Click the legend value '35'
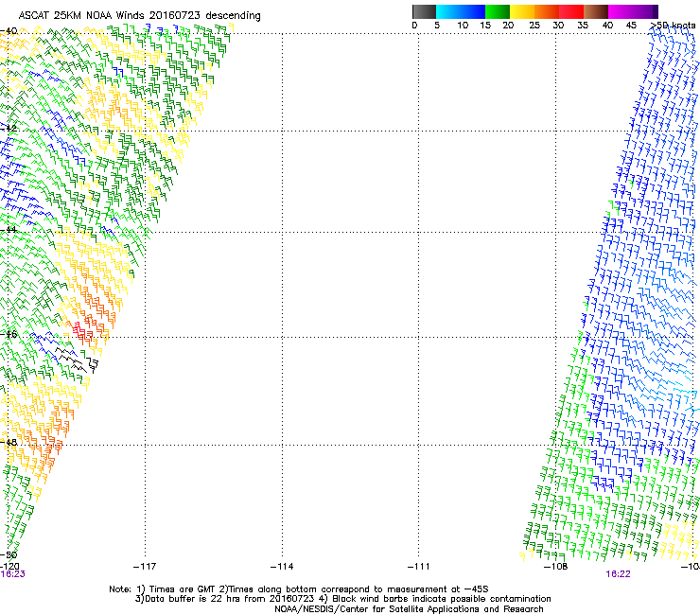Viewport: 700px width, 615px height. tap(583, 26)
